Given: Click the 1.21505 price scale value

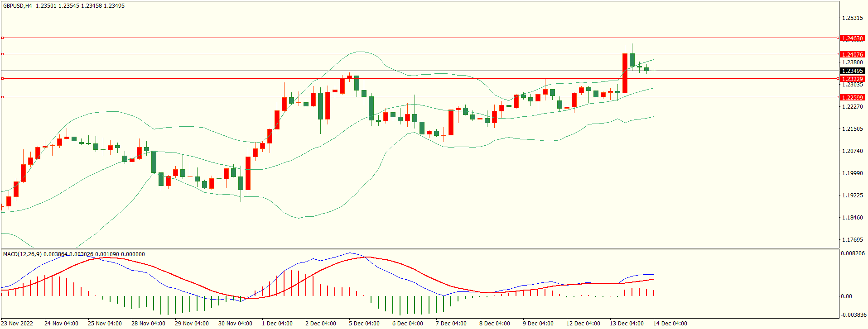Looking at the screenshot, I should [852, 129].
